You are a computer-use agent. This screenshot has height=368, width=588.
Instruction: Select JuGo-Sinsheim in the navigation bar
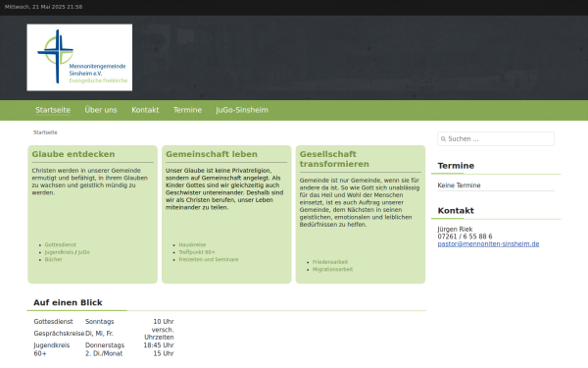[x=242, y=110]
